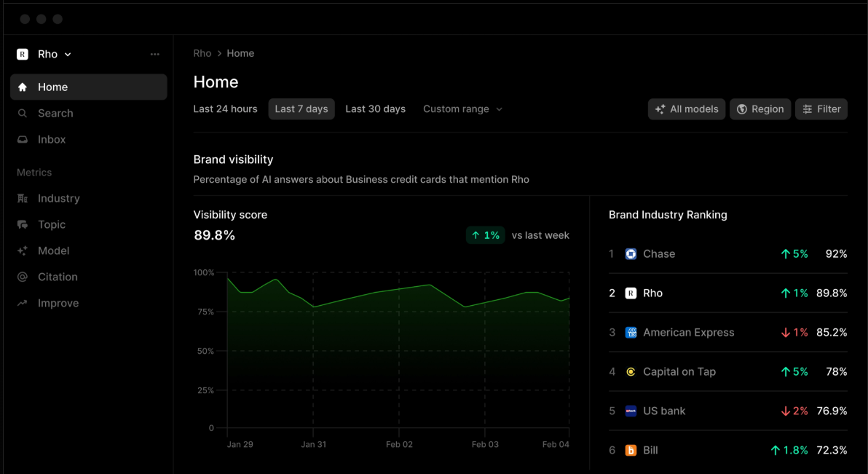
Task: Switch to Last 24 hours range
Action: click(x=225, y=109)
